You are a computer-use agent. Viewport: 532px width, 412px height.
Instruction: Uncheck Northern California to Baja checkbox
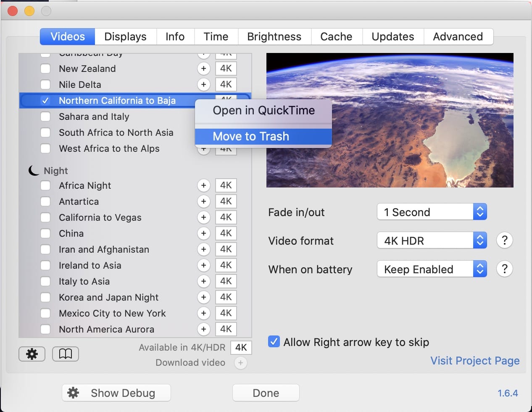45,100
